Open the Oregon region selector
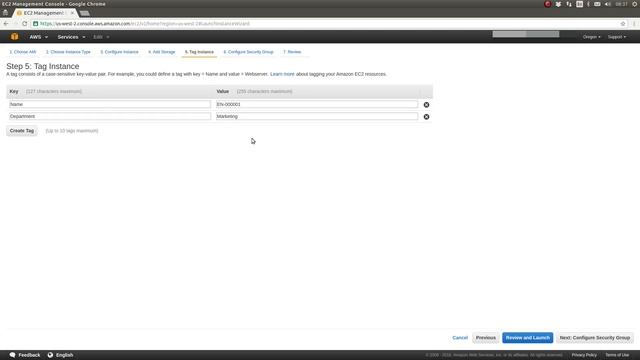The height and width of the screenshot is (360, 640). [x=591, y=37]
